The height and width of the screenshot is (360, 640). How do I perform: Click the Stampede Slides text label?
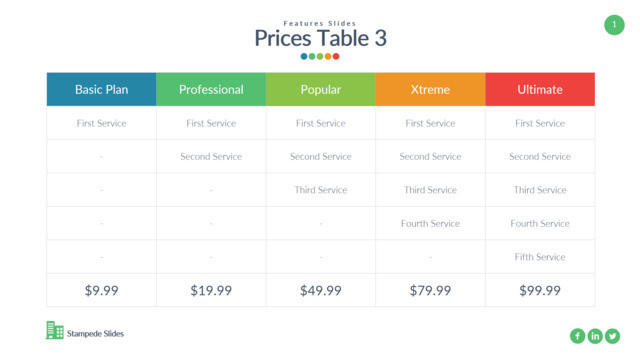coord(95,333)
